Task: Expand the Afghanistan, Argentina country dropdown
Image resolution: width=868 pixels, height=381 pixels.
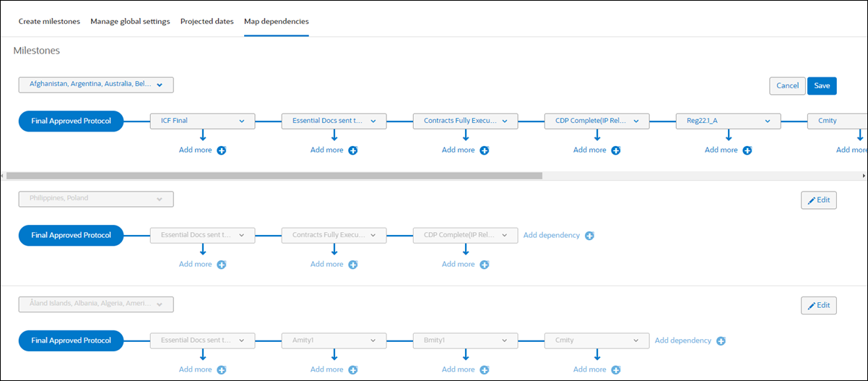Action: (x=96, y=85)
